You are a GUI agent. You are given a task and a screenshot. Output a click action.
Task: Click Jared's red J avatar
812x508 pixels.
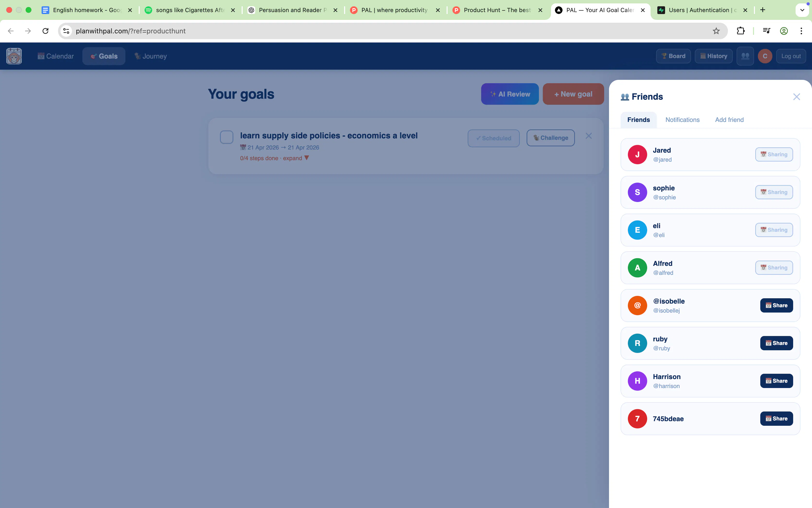(x=638, y=155)
